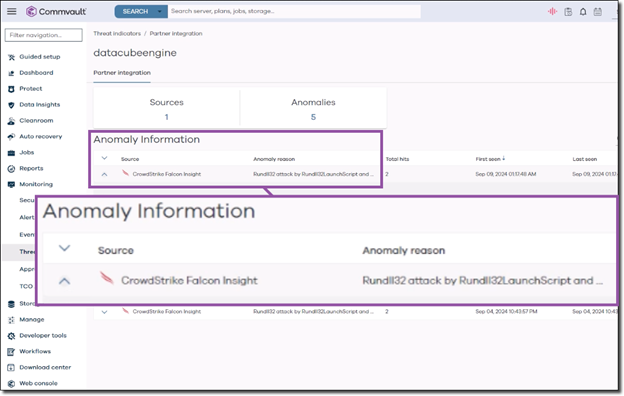Click the Dashboard chart icon
This screenshot has width=624, height=396.
[x=11, y=73]
